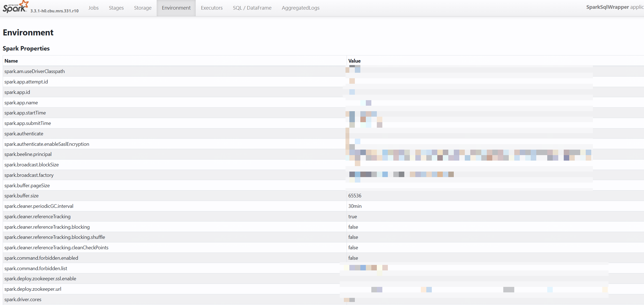Open the Storage tab
The height and width of the screenshot is (305, 644).
pyautogui.click(x=143, y=8)
